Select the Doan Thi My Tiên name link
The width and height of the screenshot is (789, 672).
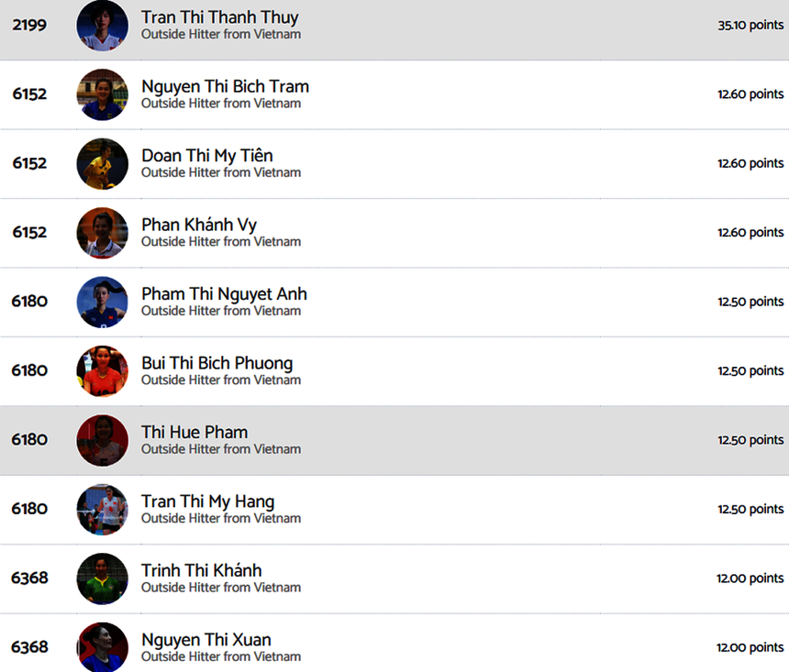[206, 156]
